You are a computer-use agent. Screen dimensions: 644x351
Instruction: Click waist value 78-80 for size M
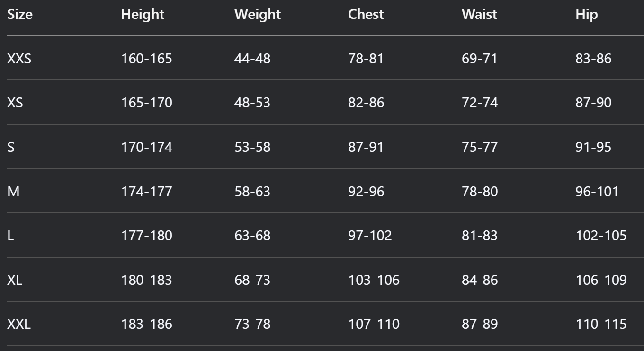(x=480, y=192)
